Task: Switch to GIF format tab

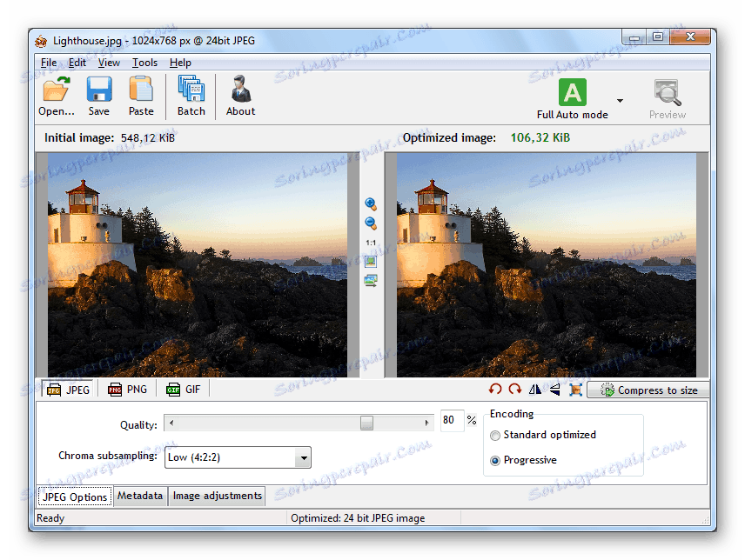Action: (x=184, y=390)
